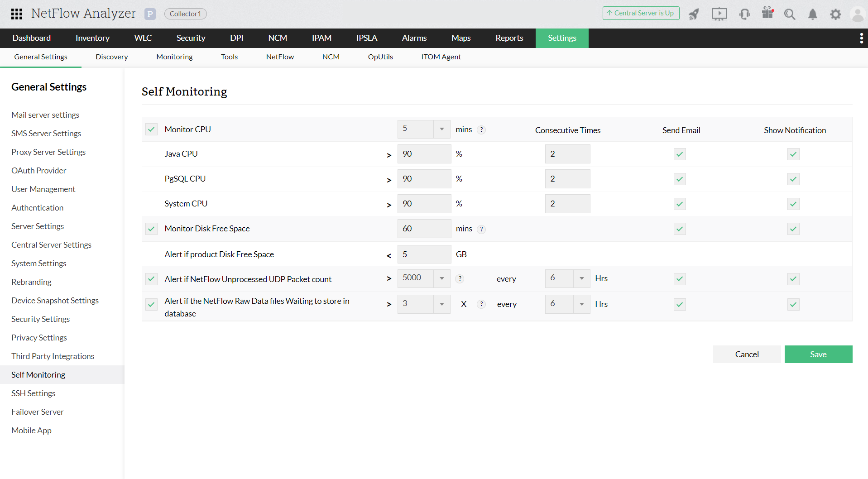Open the presentation screen icon

(x=719, y=14)
